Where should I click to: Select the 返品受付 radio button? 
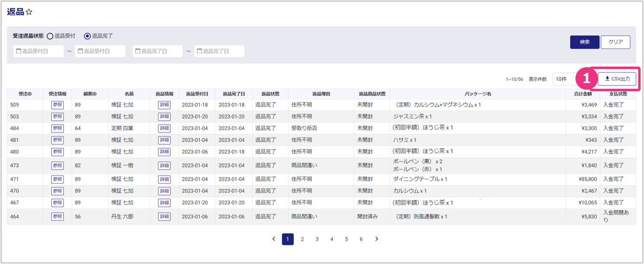pos(50,36)
